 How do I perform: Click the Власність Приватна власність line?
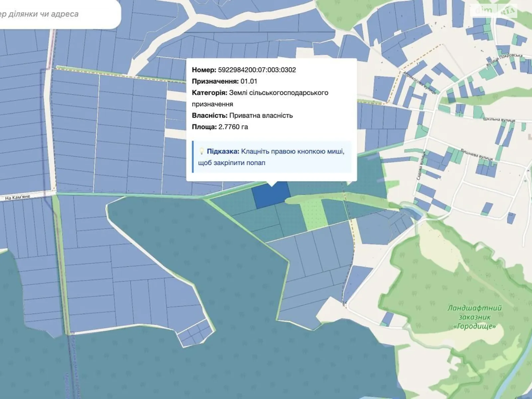click(x=242, y=115)
